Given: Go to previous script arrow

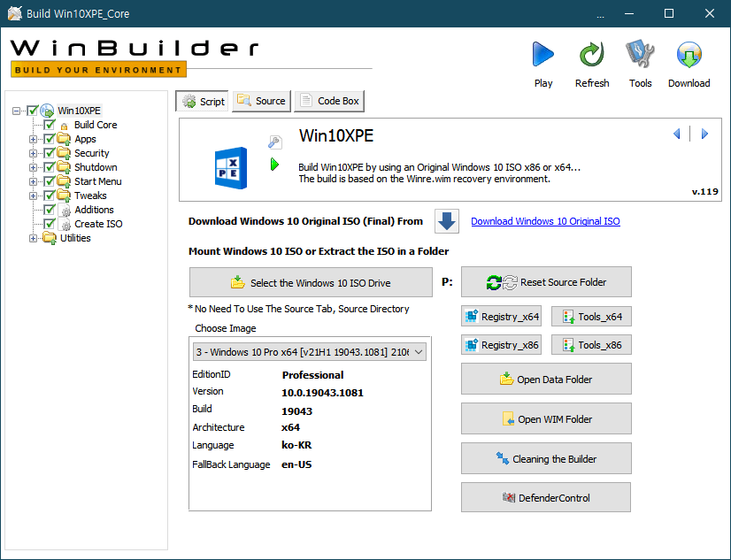Looking at the screenshot, I should point(677,134).
